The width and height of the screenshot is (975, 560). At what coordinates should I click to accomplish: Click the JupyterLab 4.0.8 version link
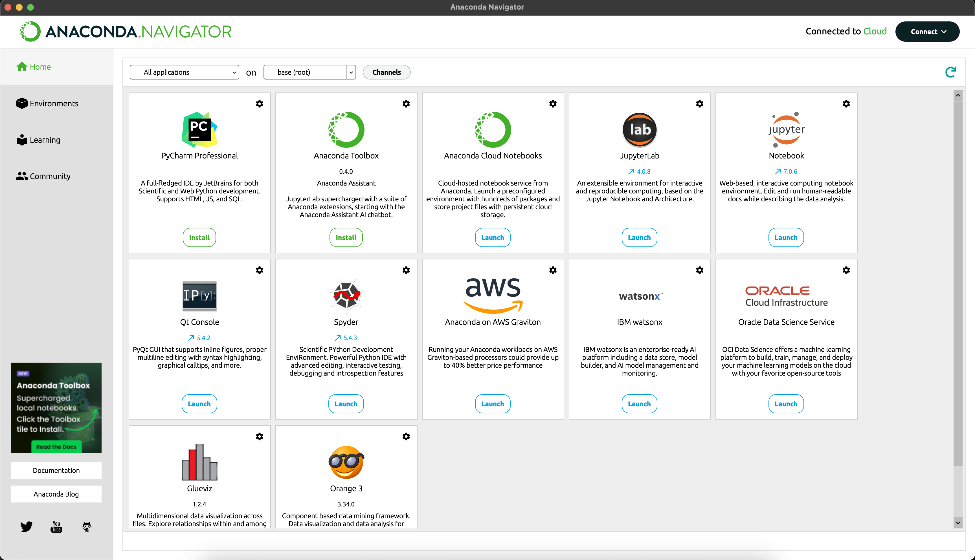(639, 171)
